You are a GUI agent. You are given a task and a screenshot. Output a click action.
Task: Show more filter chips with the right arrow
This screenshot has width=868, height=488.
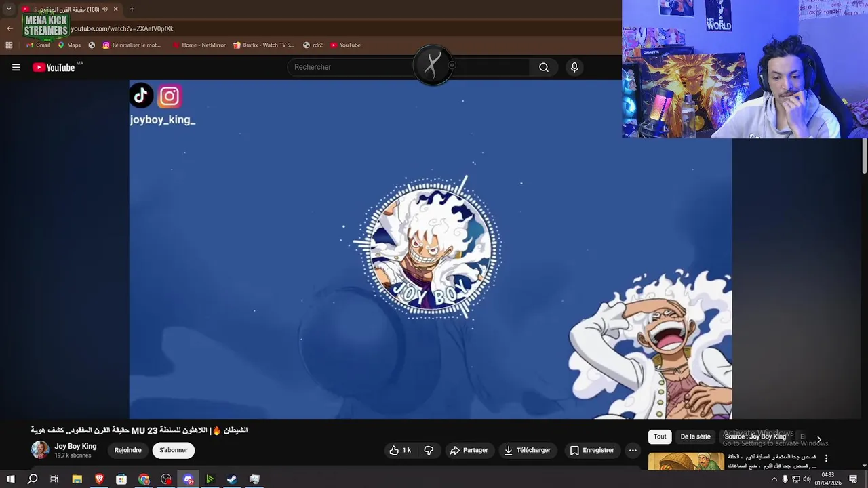click(818, 439)
